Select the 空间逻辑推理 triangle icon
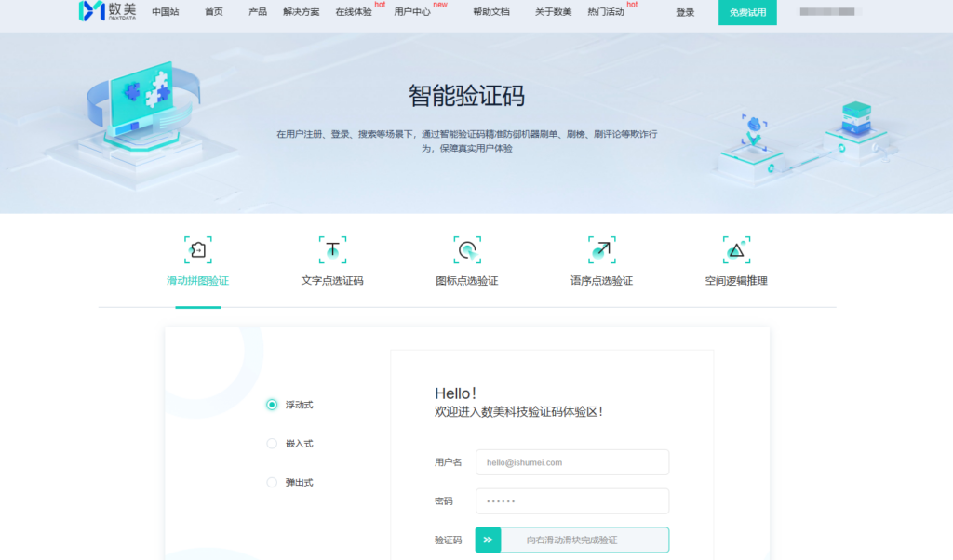The width and height of the screenshot is (953, 560). (x=735, y=248)
